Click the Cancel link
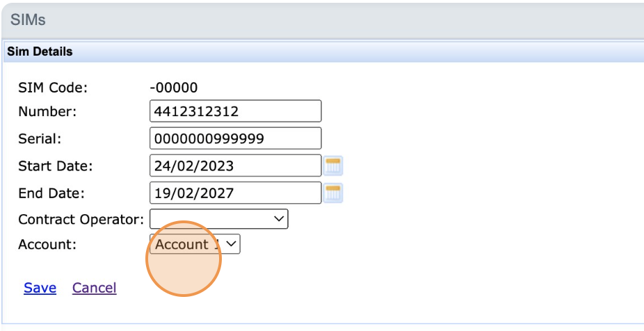This screenshot has width=644, height=331. coord(94,288)
